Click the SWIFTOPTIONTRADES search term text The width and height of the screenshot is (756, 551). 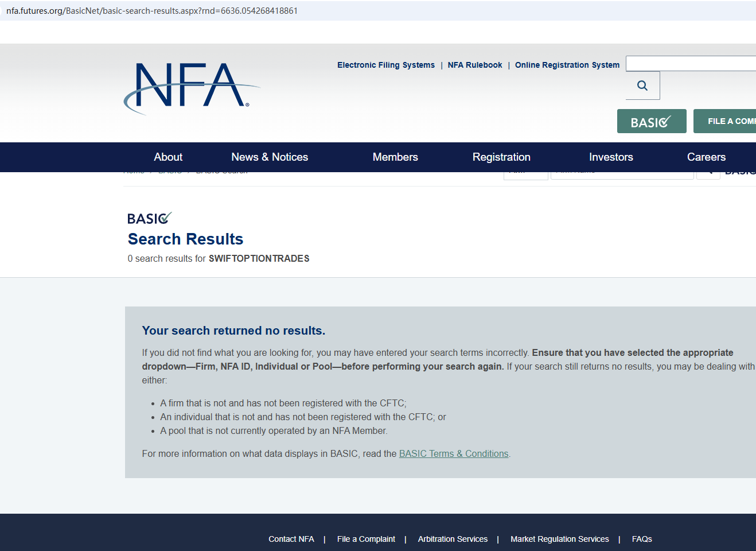point(259,258)
